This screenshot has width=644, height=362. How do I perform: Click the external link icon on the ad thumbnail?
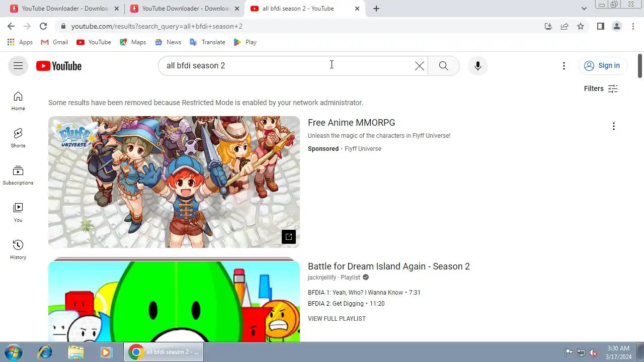coord(289,237)
